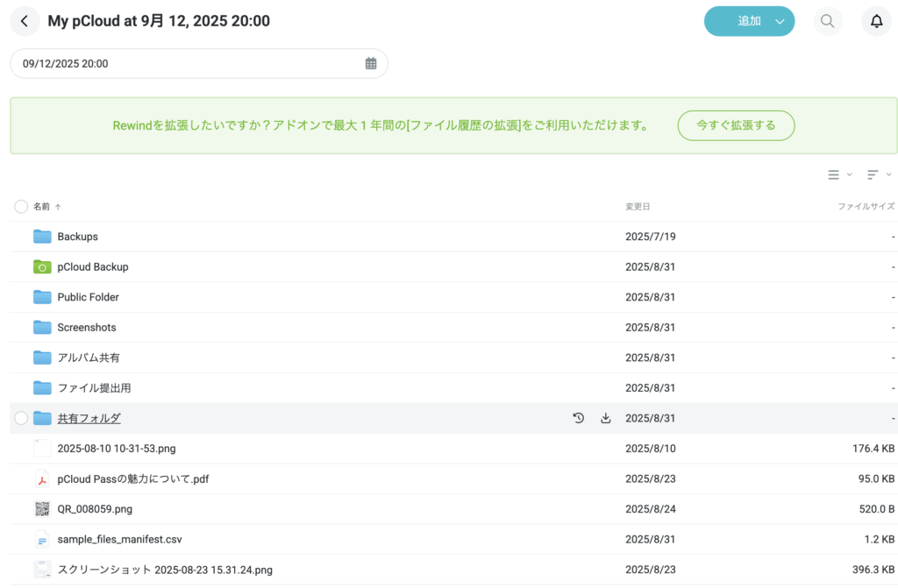Open the search by clicking the magnifier icon
898x588 pixels.
click(x=827, y=21)
